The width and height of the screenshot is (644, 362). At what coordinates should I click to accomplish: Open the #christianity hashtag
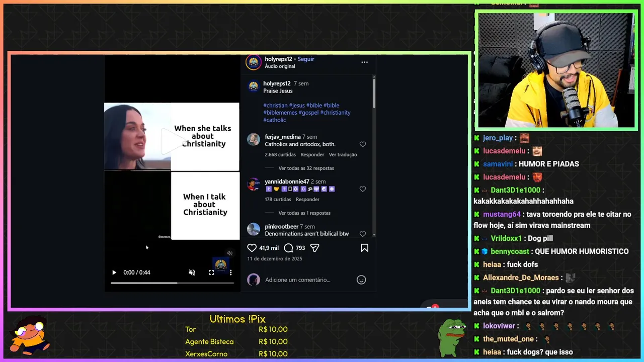(335, 113)
